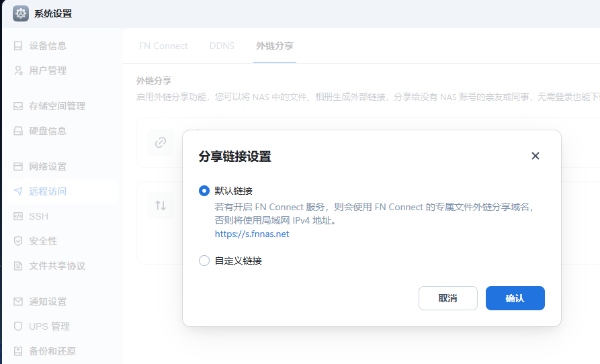
Task: Click the 安全性 shield icon
Action: pos(18,241)
